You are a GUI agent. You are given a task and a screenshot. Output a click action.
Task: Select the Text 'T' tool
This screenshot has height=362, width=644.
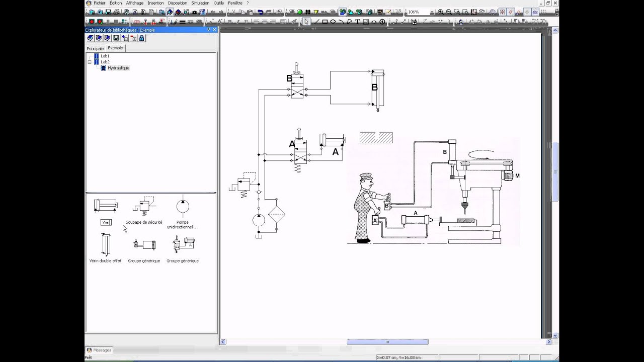358,22
